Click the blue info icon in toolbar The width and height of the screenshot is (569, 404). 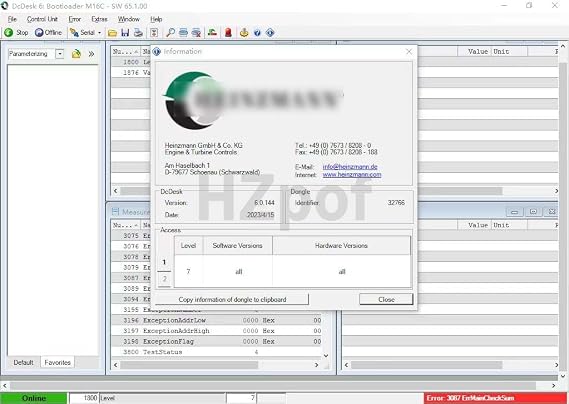click(x=270, y=33)
